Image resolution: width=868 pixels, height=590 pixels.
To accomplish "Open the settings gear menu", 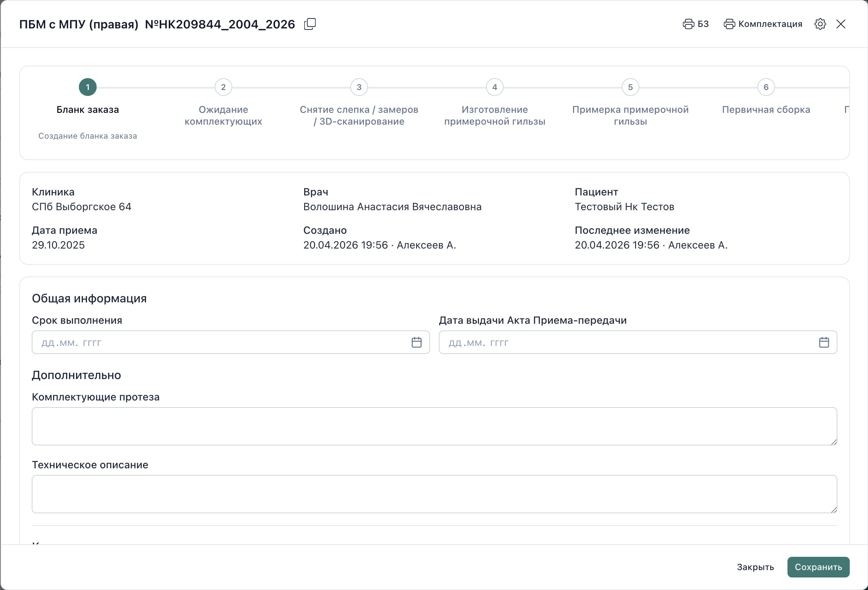I will 820,24.
